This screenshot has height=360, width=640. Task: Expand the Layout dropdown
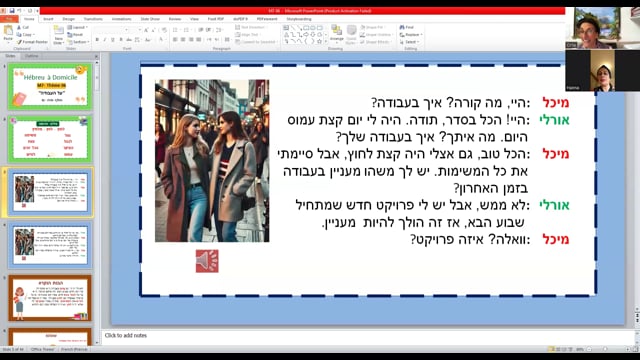point(78,27)
